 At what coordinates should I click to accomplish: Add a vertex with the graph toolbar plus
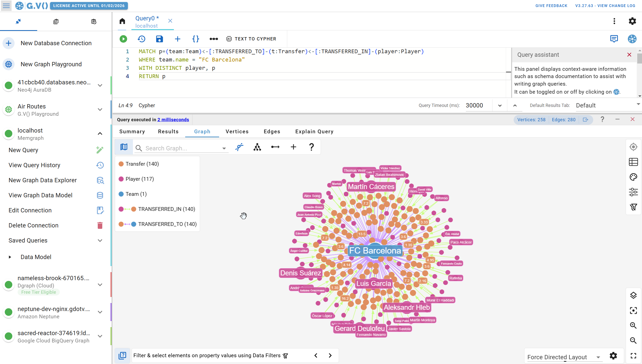(x=293, y=147)
